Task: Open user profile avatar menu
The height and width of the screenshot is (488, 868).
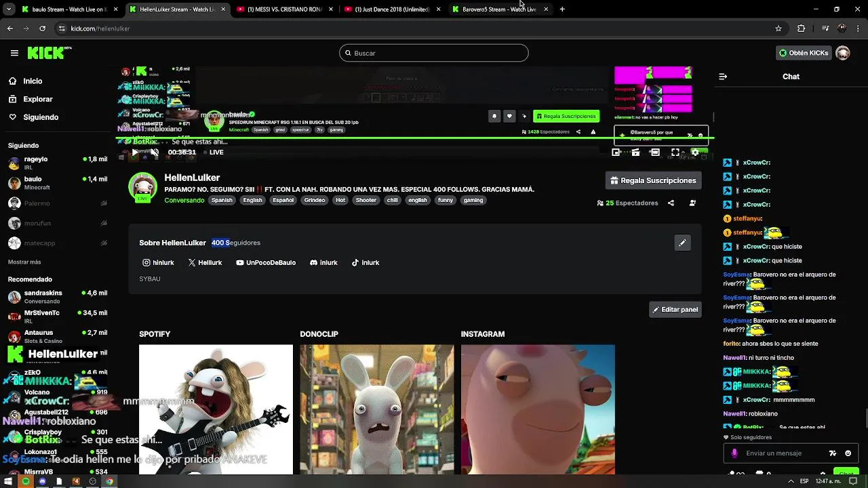Action: (x=843, y=53)
